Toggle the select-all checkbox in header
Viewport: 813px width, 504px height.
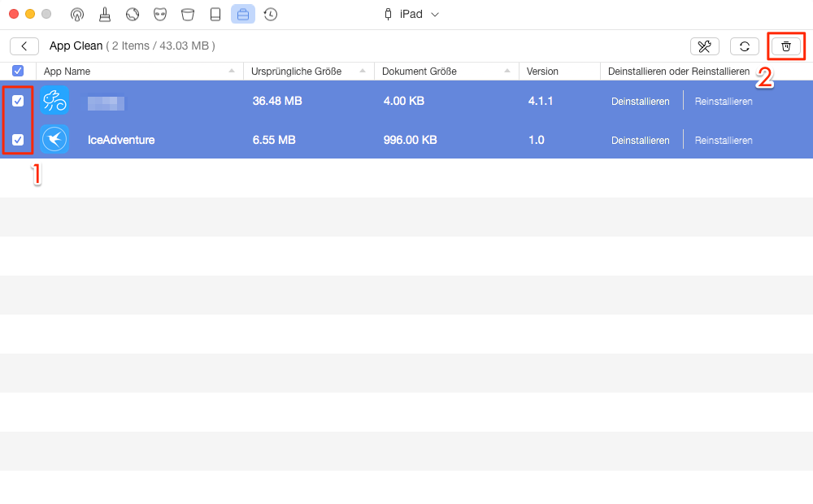pyautogui.click(x=18, y=71)
